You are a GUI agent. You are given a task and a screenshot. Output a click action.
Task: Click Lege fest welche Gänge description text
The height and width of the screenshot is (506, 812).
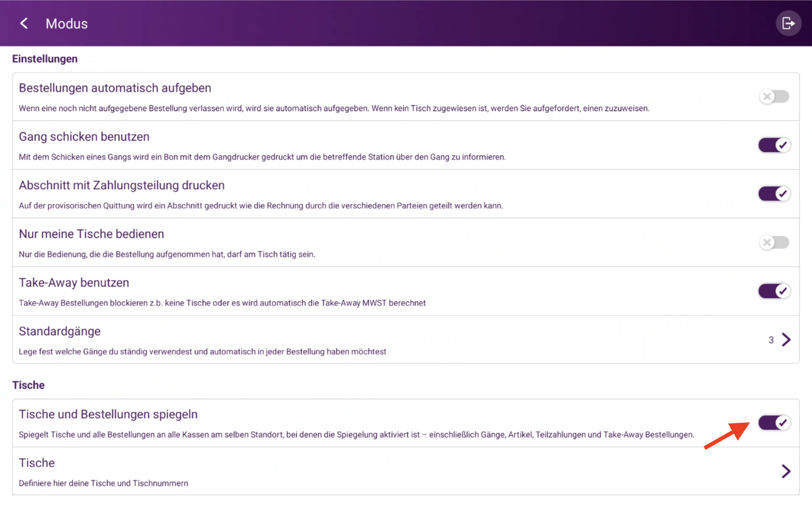(203, 351)
